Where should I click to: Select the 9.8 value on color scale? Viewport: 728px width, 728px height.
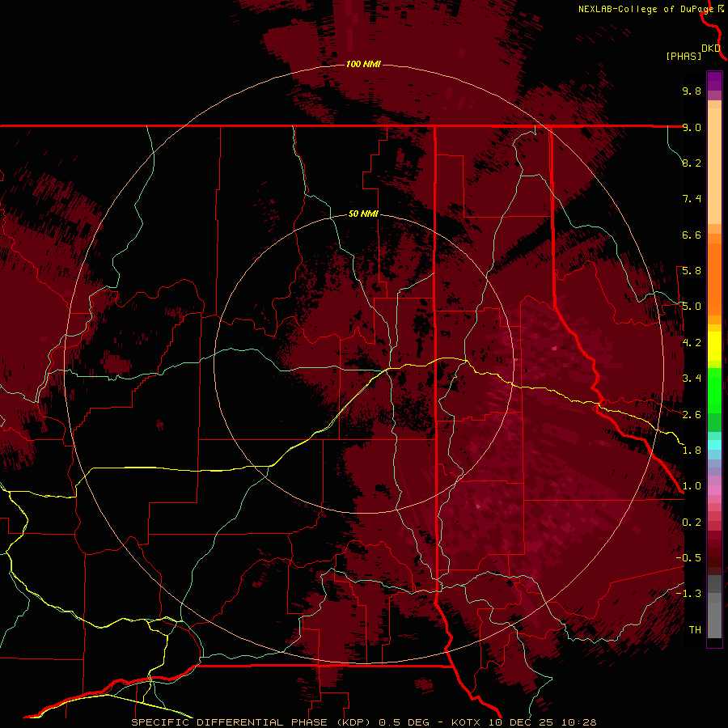tap(692, 91)
